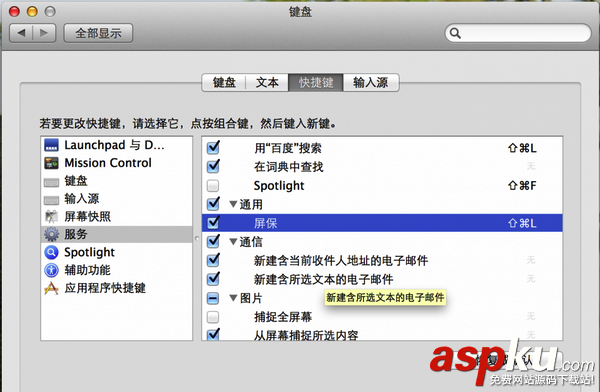The image size is (600, 392).
Task: Select the 捕捉全屏幕 service row
Action: click(382, 317)
